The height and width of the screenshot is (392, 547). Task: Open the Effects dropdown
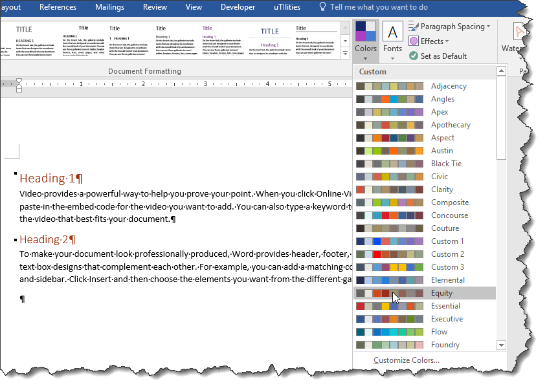(x=429, y=41)
